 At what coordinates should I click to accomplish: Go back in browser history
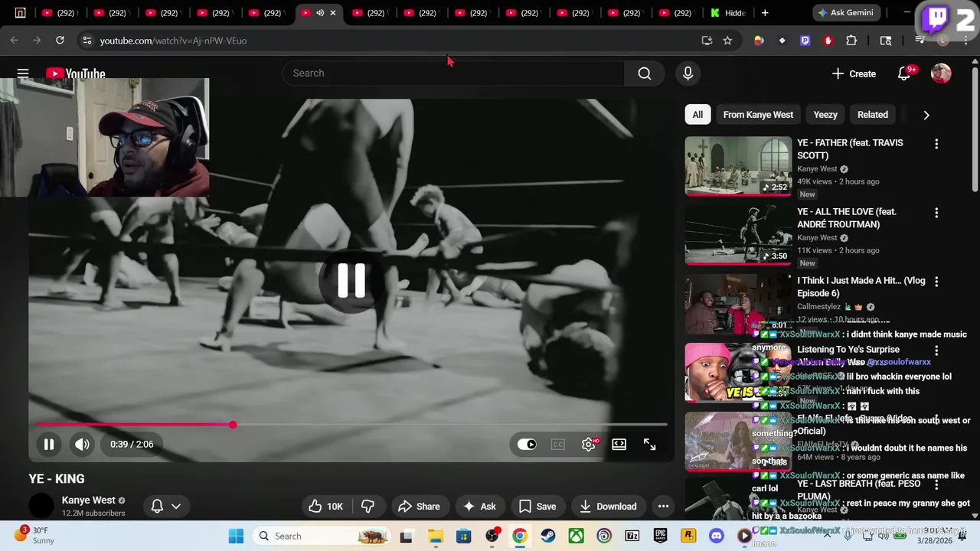coord(14,41)
